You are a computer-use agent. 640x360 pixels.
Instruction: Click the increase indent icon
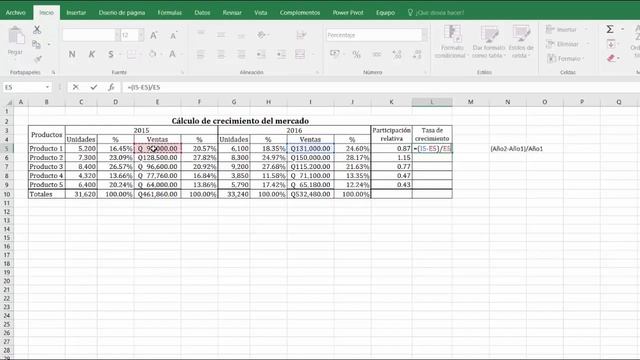[281, 54]
